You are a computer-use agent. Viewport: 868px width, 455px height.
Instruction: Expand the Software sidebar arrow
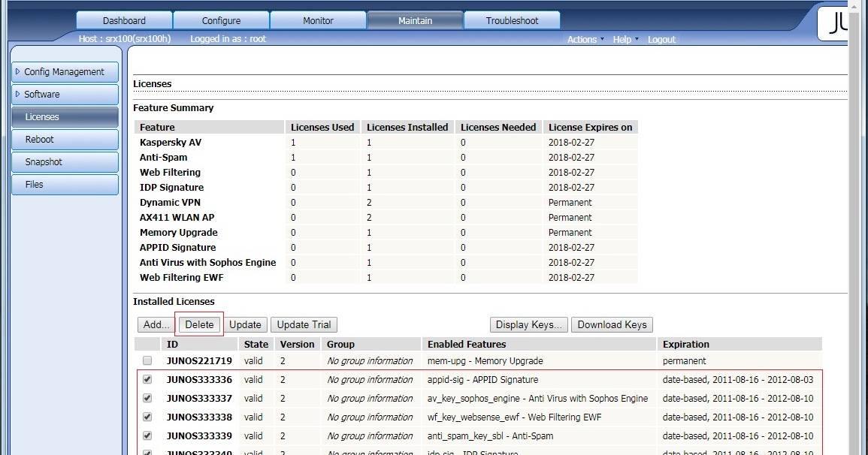pyautogui.click(x=18, y=94)
